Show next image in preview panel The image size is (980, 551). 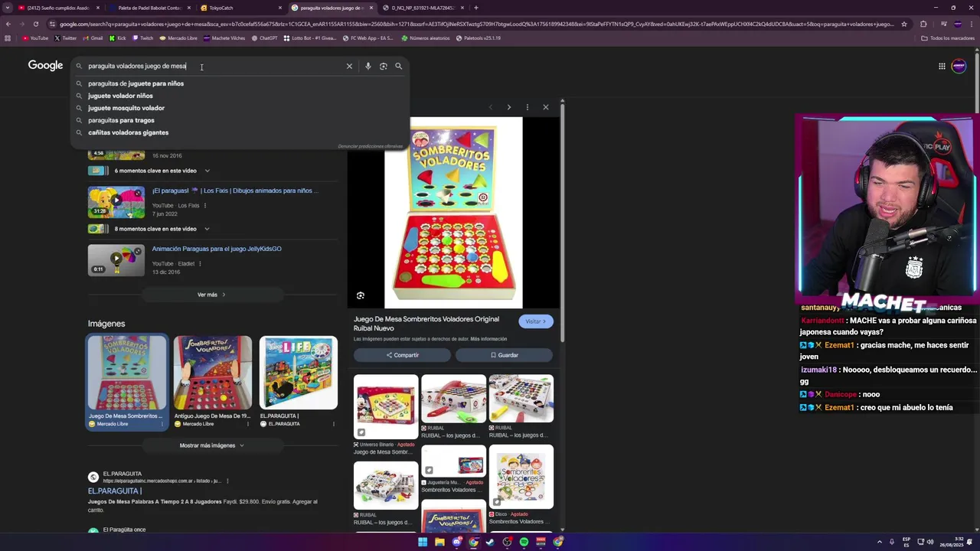[508, 107]
